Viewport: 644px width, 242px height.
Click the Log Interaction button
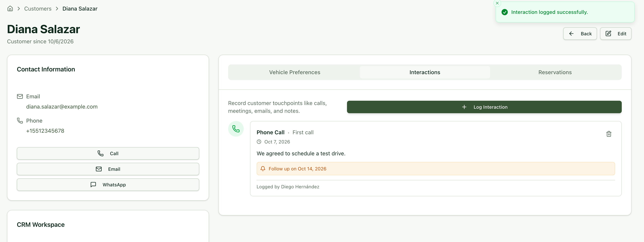pyautogui.click(x=484, y=107)
